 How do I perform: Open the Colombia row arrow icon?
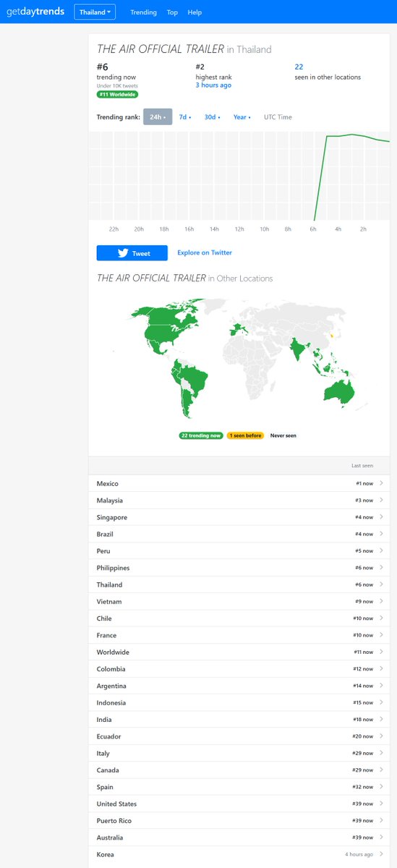pyautogui.click(x=381, y=669)
